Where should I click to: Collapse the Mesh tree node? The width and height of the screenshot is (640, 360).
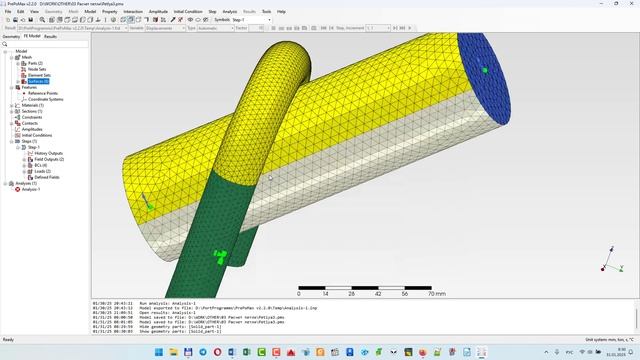point(11,58)
